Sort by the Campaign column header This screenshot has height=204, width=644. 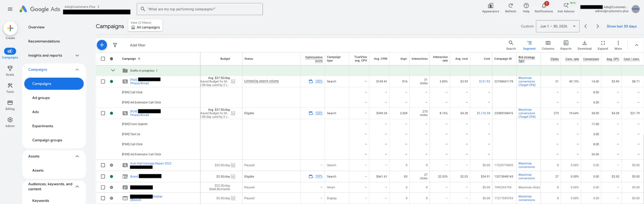coord(129,59)
